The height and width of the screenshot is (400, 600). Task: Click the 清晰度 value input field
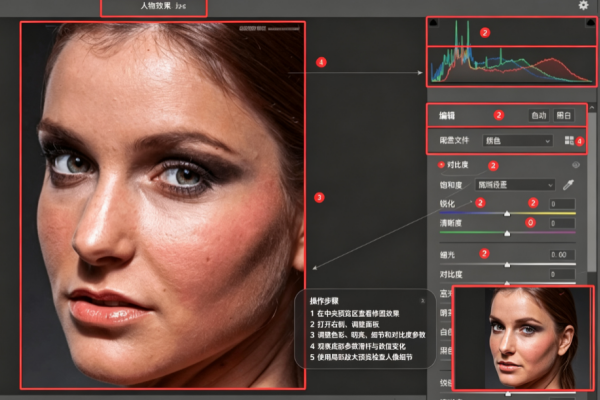coord(562,223)
